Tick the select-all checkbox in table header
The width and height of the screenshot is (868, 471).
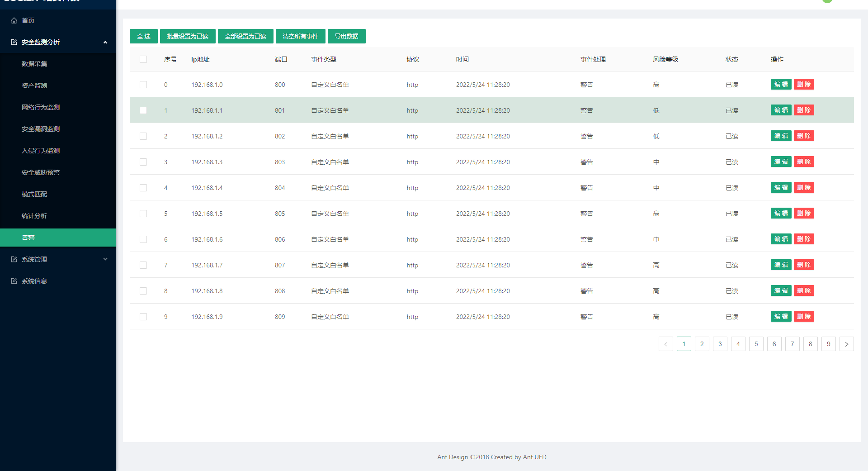143,59
